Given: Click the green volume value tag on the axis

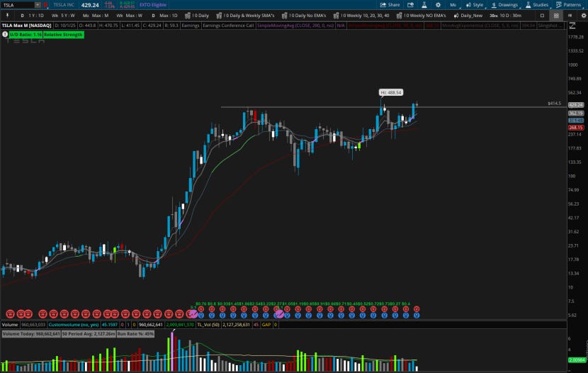Looking at the screenshot, I should coord(577,360).
